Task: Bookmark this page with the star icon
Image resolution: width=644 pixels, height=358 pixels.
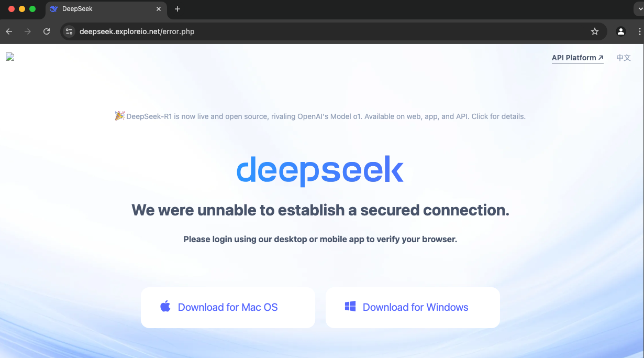Action: 595,31
